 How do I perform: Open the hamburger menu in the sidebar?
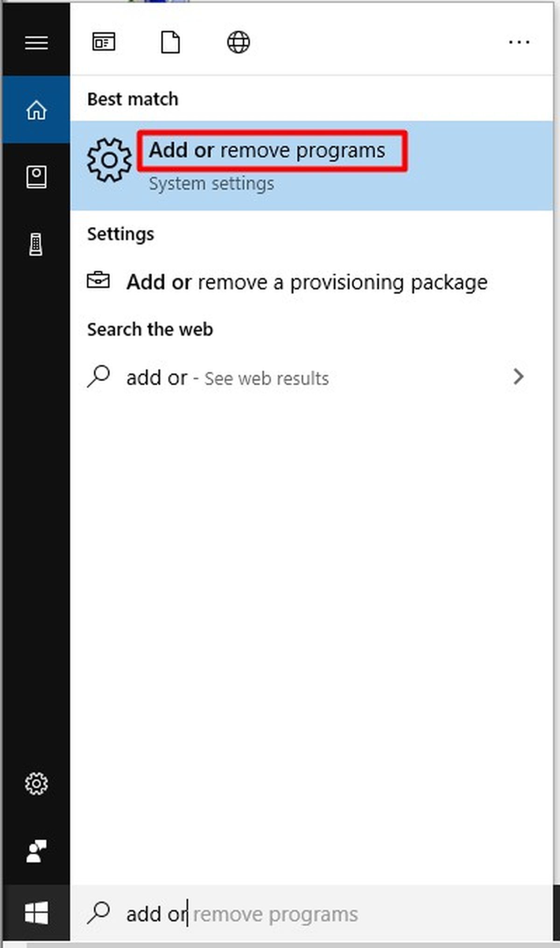coord(36,43)
